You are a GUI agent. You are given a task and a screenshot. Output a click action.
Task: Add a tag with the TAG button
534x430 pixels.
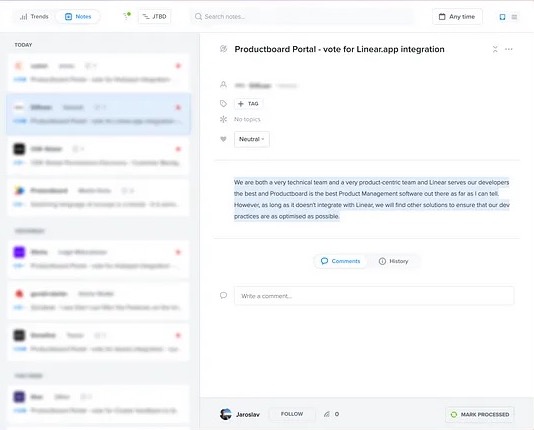(x=248, y=104)
